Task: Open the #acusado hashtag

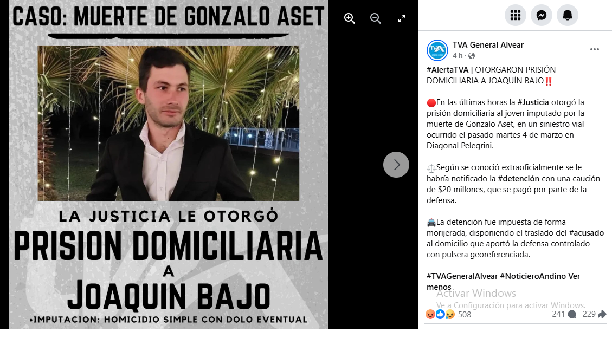Action: click(x=586, y=233)
